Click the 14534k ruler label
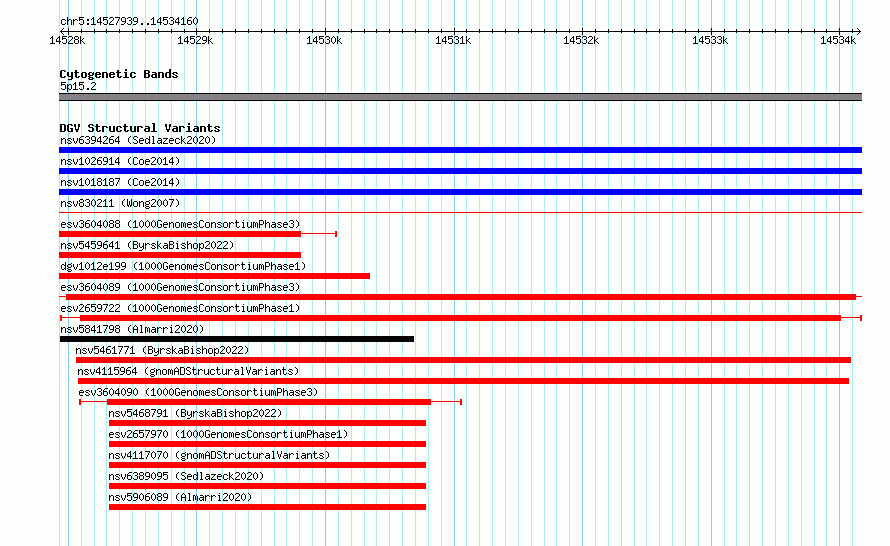Image resolution: width=890 pixels, height=546 pixels. coord(838,40)
